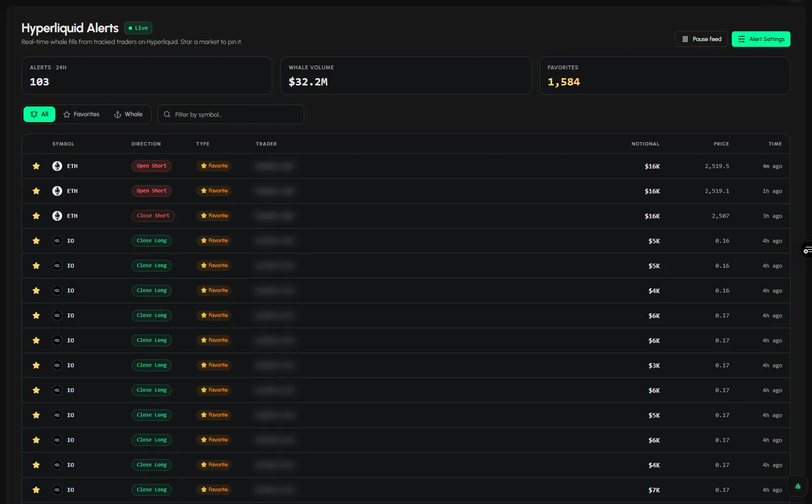Click the '4m ago' time cell
The height and width of the screenshot is (504, 812).
[x=772, y=166]
